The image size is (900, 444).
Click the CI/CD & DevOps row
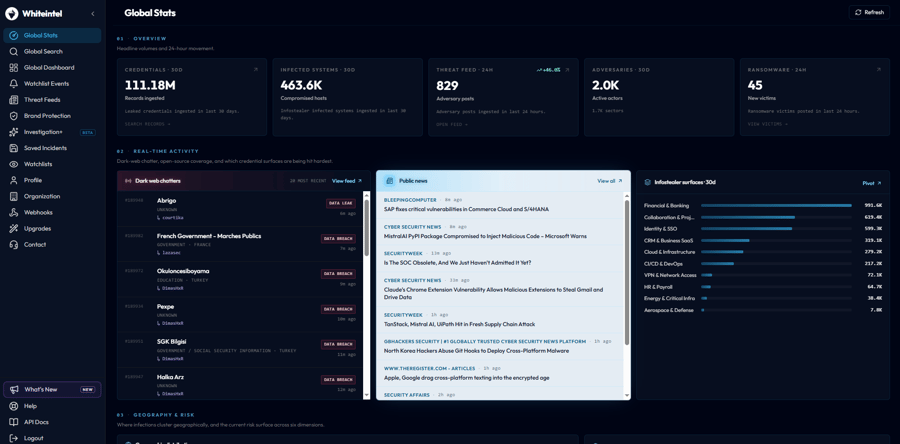click(x=763, y=264)
